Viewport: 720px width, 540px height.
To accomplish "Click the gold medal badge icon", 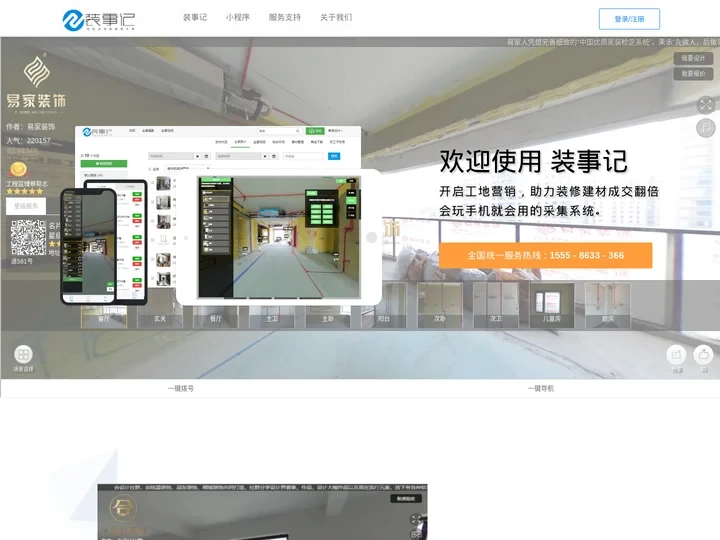I will pyautogui.click(x=18, y=170).
